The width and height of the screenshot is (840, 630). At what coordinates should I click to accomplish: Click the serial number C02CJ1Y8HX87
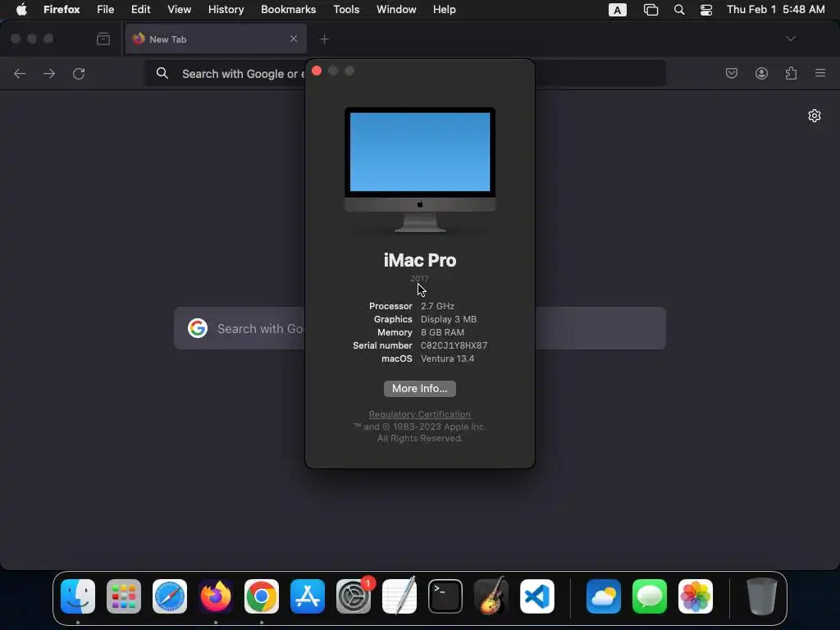tap(454, 345)
